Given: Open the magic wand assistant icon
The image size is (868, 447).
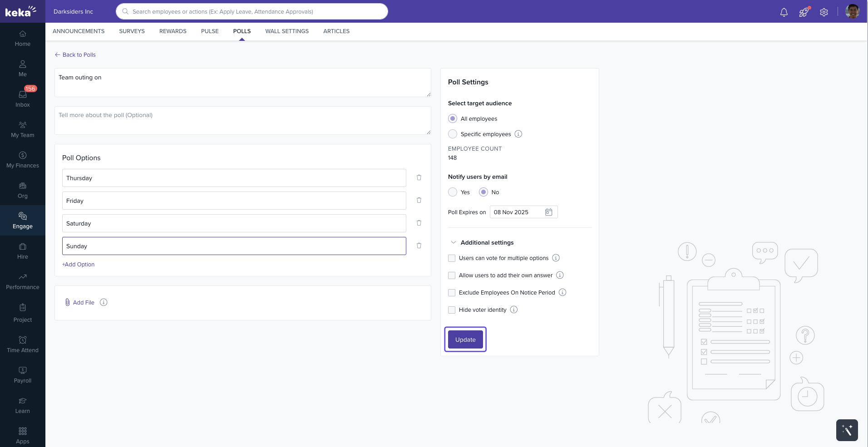Looking at the screenshot, I should 847,430.
